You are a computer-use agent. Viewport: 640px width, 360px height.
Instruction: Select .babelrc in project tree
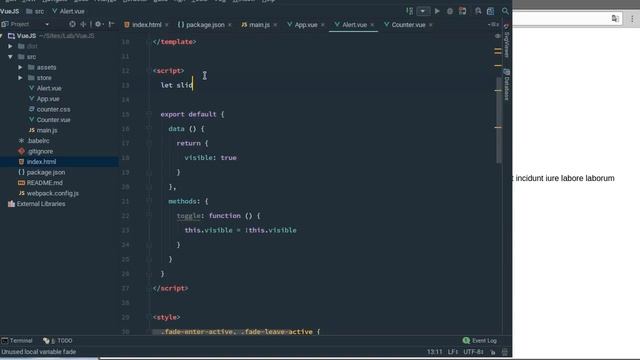click(38, 141)
